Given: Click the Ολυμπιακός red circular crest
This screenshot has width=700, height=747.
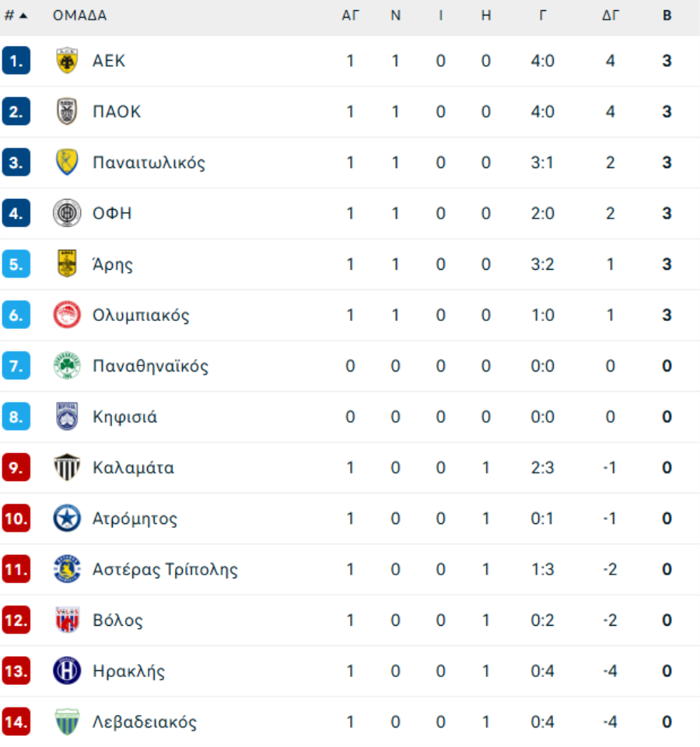Looking at the screenshot, I should (x=67, y=315).
